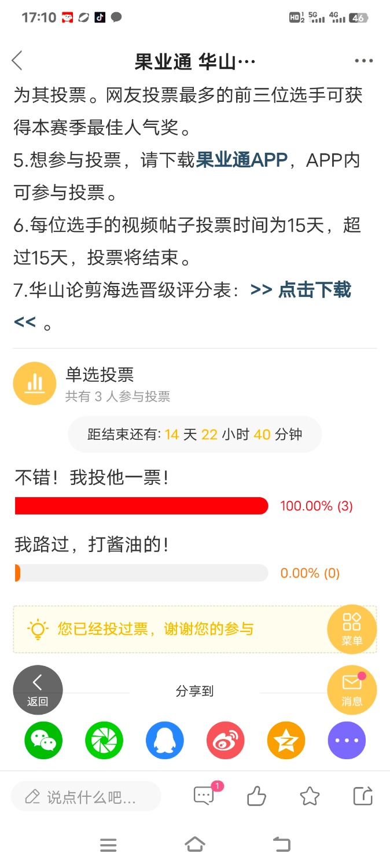Tap the back arrow in the header
This screenshot has width=390, height=868.
(x=17, y=61)
